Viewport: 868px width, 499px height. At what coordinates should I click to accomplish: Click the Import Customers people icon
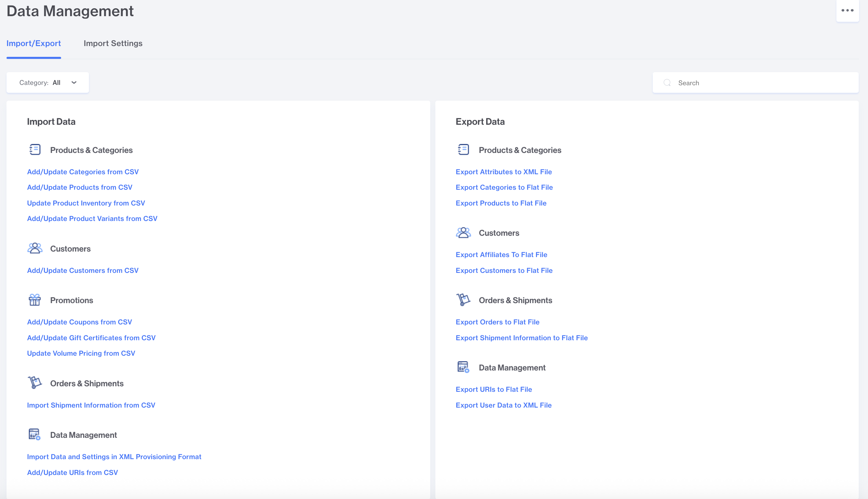(35, 248)
